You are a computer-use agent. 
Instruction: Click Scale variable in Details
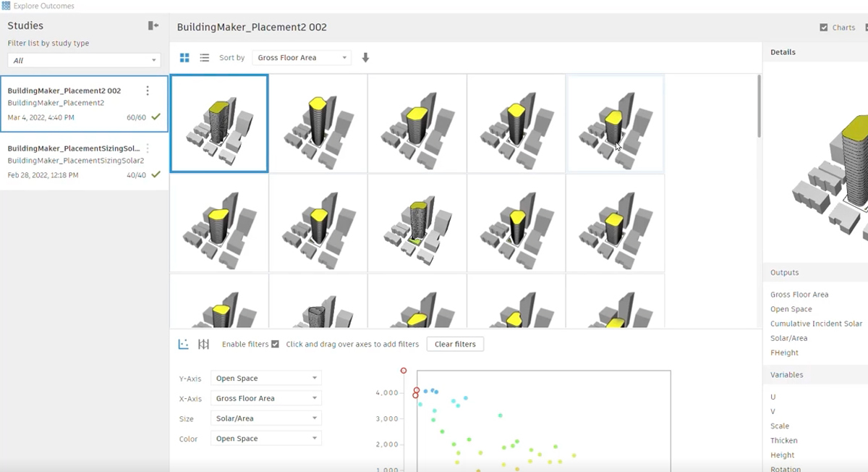(780, 426)
